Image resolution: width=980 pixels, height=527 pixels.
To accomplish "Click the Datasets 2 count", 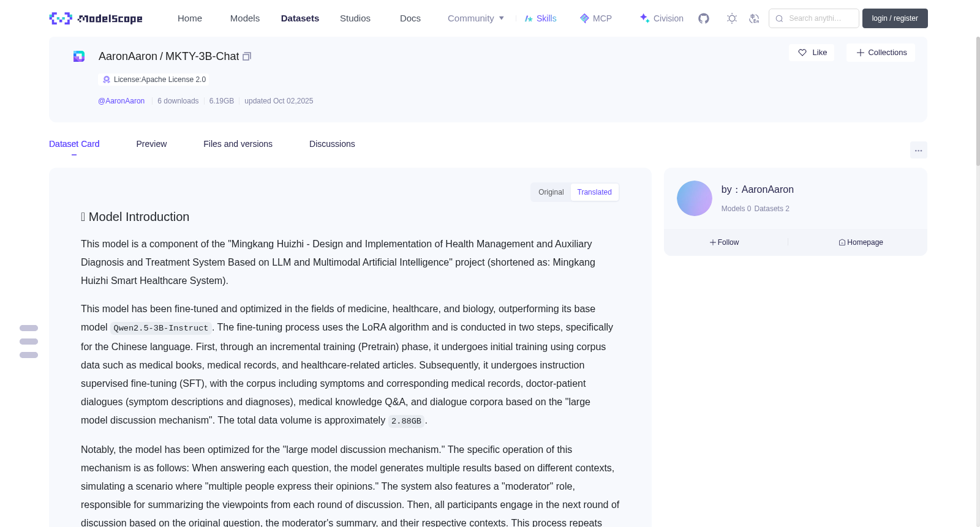I will tap(772, 209).
